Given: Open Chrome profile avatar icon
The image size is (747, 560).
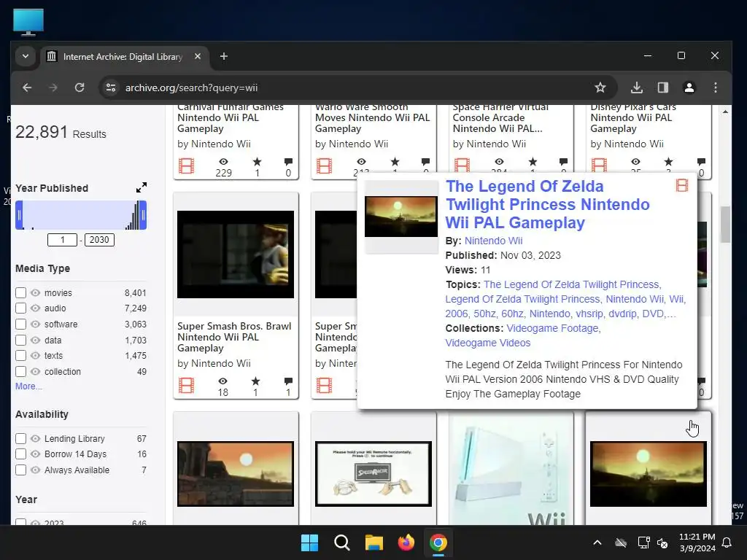Looking at the screenshot, I should pos(689,87).
